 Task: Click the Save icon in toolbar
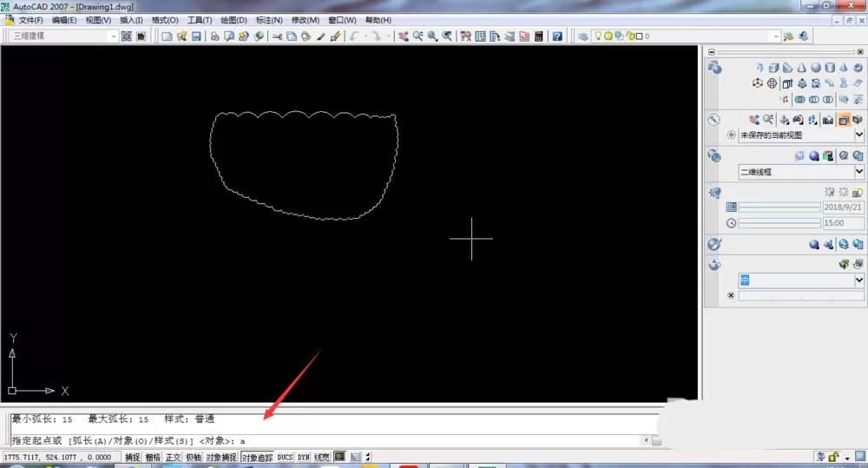196,36
